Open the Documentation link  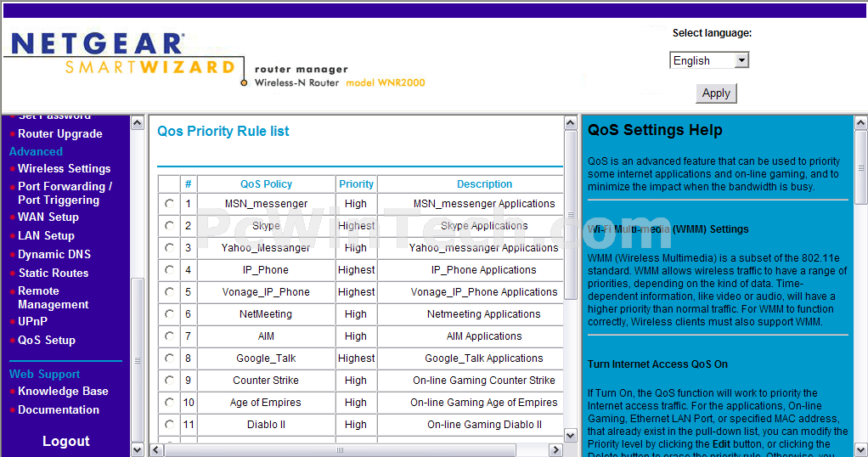(59, 410)
